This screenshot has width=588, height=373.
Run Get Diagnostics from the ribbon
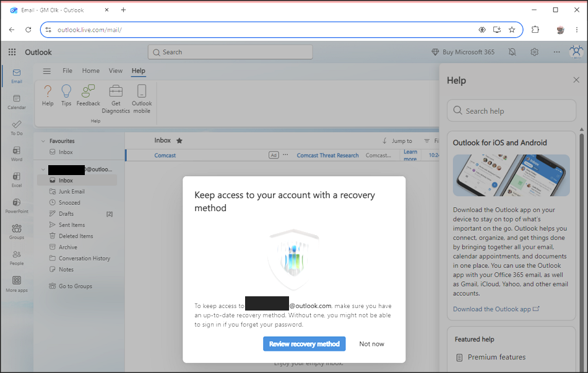pyautogui.click(x=116, y=99)
